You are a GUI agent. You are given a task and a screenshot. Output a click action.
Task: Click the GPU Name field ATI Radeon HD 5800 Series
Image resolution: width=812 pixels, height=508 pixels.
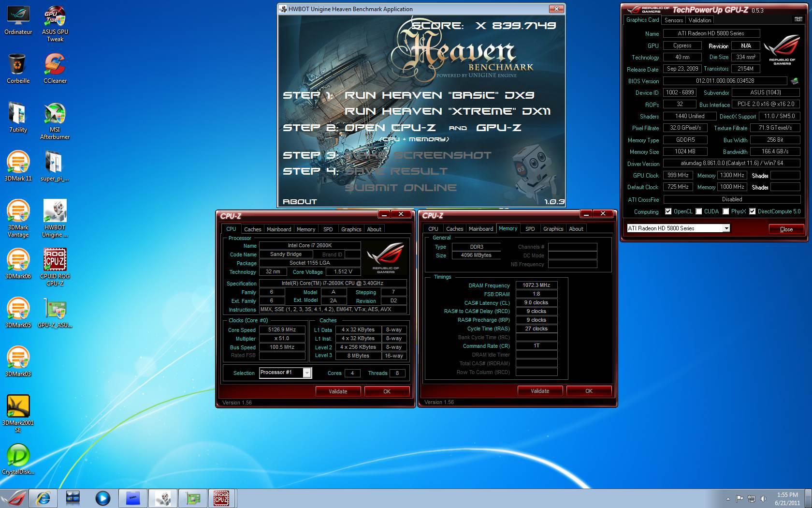point(711,33)
